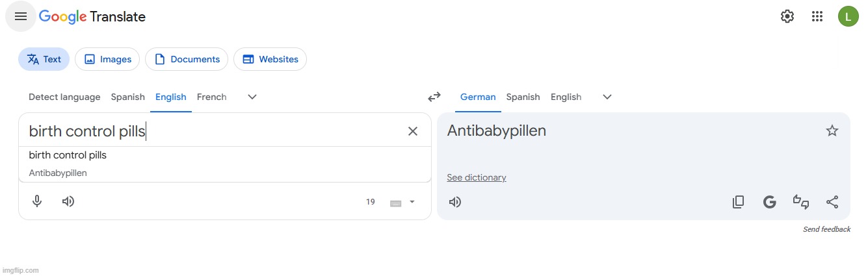This screenshot has height=276, width=868.
Task: Expand more source languages
Action: [x=252, y=97]
